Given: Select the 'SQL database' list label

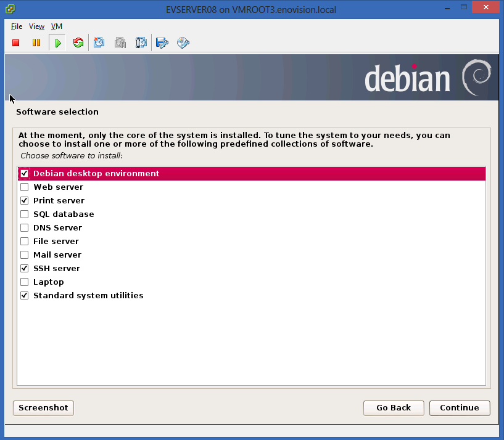Looking at the screenshot, I should tap(64, 214).
